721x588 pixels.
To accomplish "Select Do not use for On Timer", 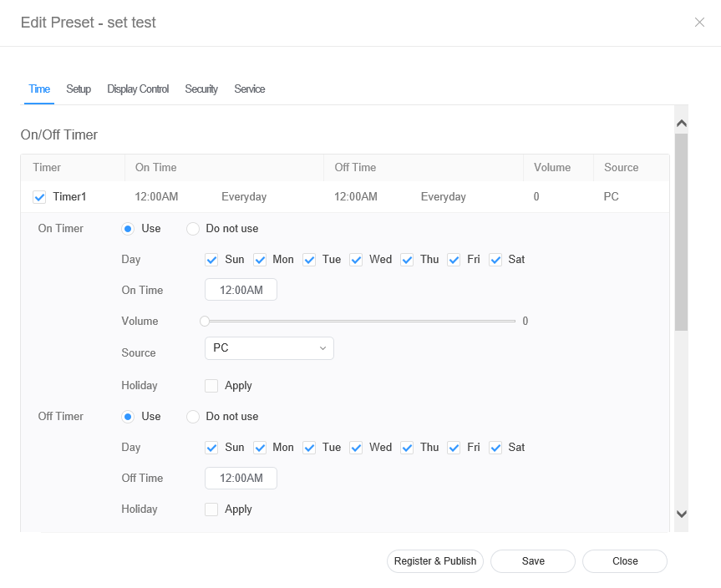I will pyautogui.click(x=193, y=229).
